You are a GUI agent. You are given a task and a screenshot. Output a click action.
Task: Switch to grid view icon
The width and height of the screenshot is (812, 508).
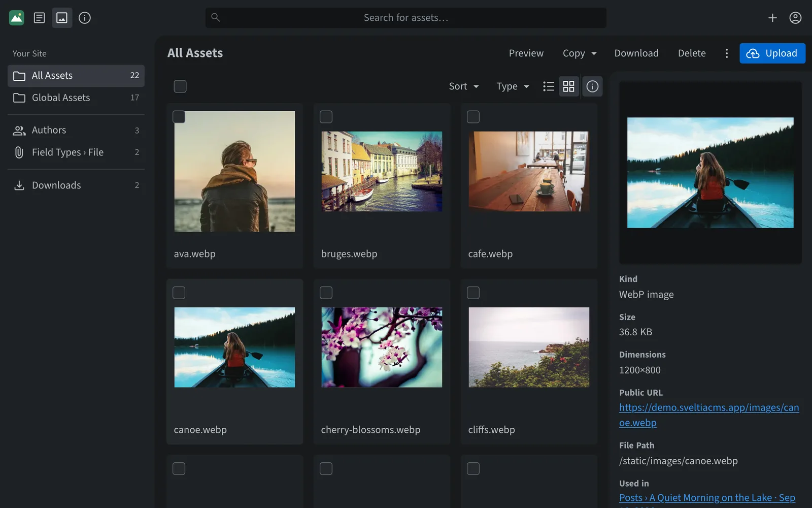569,86
